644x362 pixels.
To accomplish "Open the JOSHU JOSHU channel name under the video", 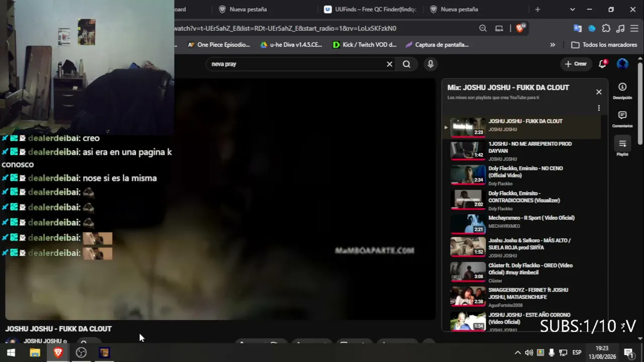I will pos(43,341).
